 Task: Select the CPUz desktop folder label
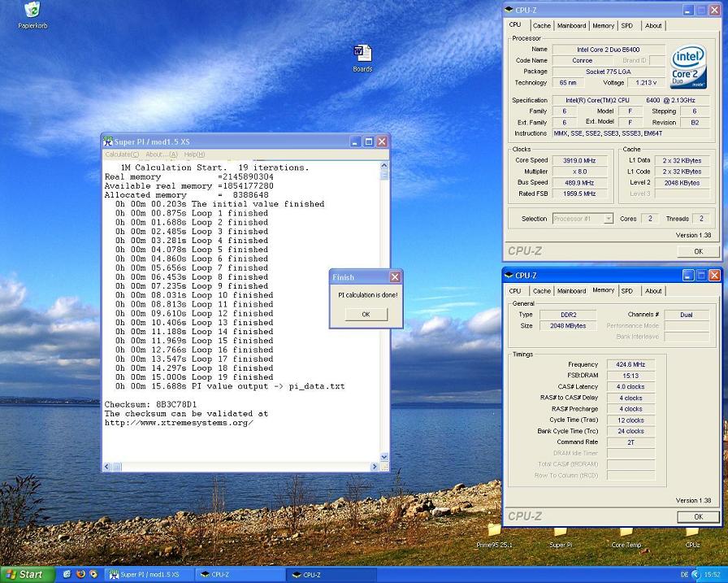point(692,545)
